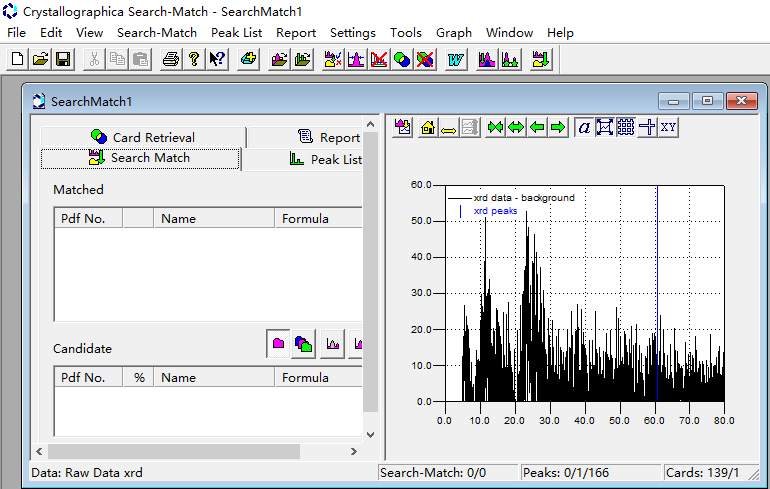The image size is (770, 489).
Task: Open the Settings menu
Action: click(352, 32)
